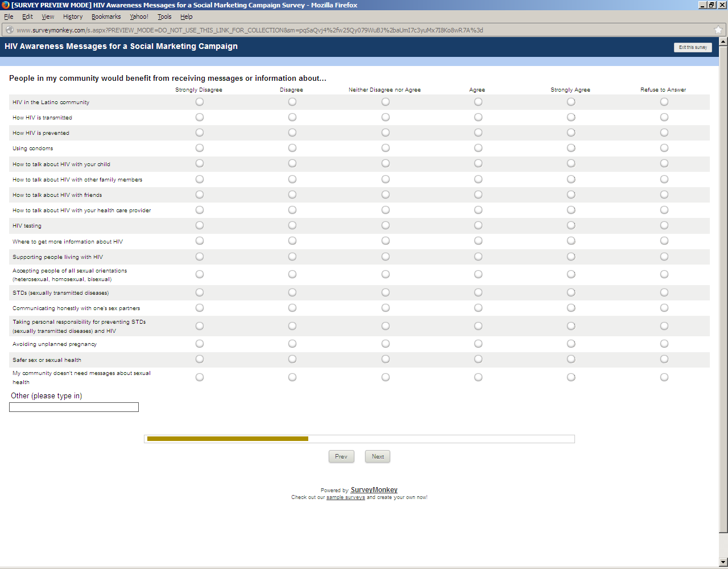Open the Tools menu
The width and height of the screenshot is (728, 569).
point(164,17)
